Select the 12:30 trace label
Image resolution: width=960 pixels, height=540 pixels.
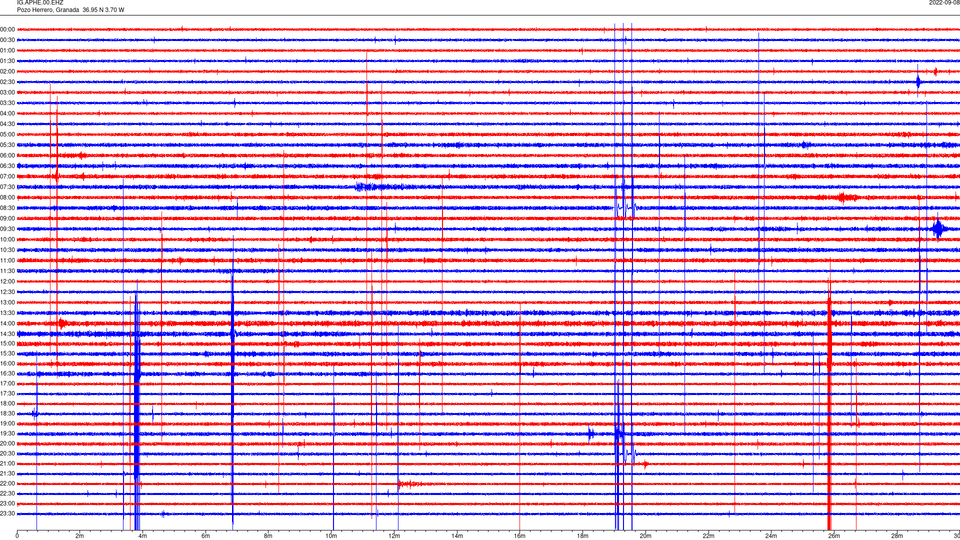tap(7, 292)
